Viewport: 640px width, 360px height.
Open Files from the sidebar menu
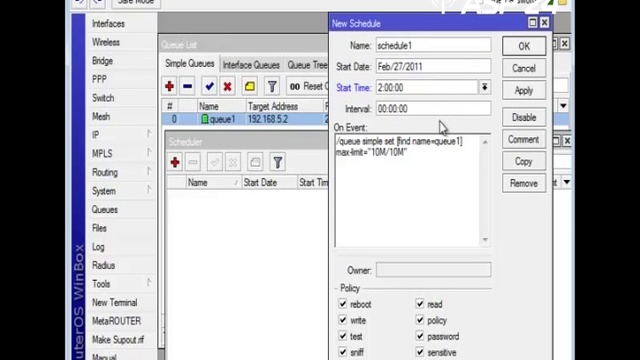pos(99,228)
